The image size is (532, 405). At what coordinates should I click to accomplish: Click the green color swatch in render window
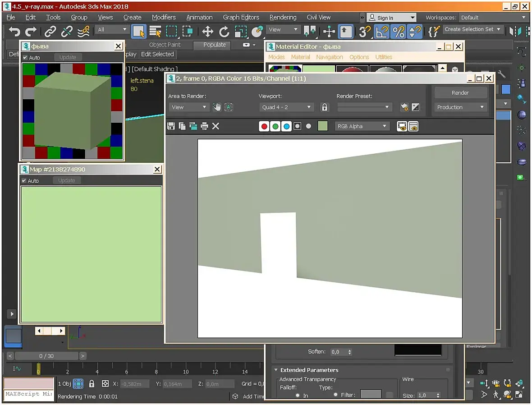[x=323, y=126]
